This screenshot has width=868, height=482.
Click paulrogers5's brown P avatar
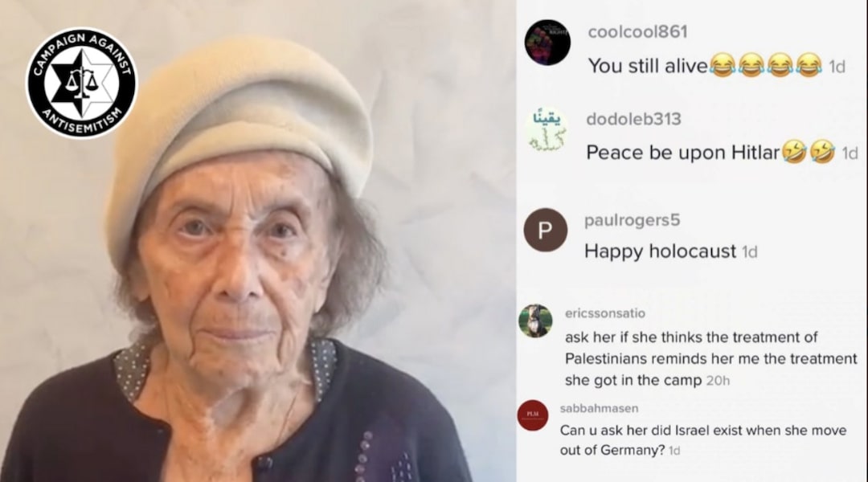click(x=545, y=231)
